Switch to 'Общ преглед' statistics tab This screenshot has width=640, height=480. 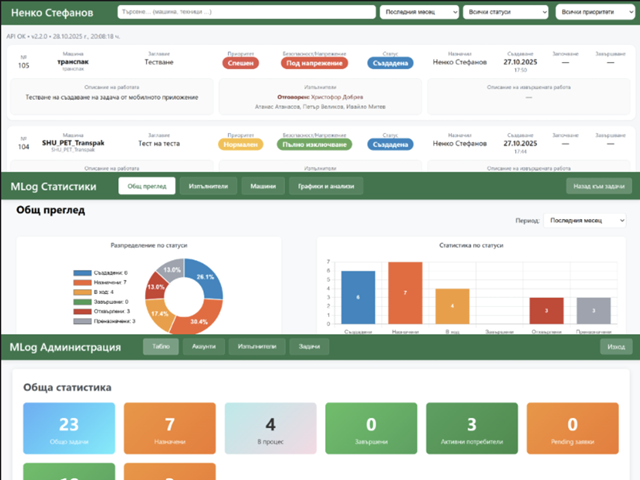click(x=147, y=186)
